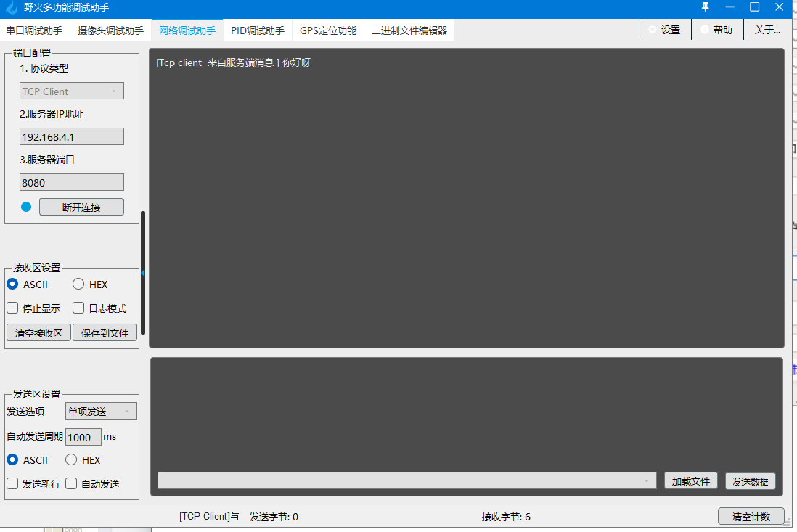The image size is (797, 532).
Task: Switch to the 串口调试助手 tab
Action: click(33, 30)
